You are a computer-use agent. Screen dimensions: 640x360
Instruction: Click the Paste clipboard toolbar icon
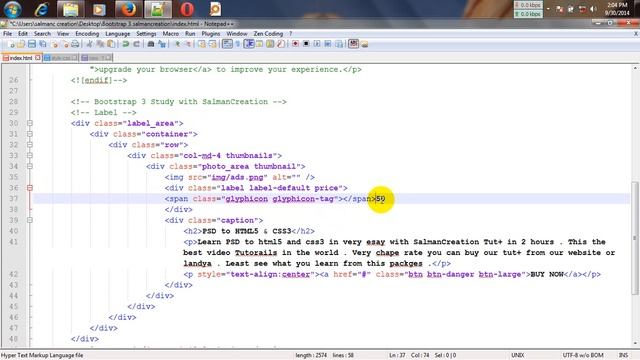[x=110, y=44]
